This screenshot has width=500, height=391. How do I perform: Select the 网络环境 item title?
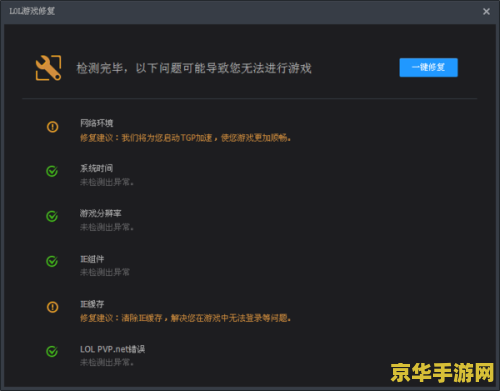[x=97, y=123]
